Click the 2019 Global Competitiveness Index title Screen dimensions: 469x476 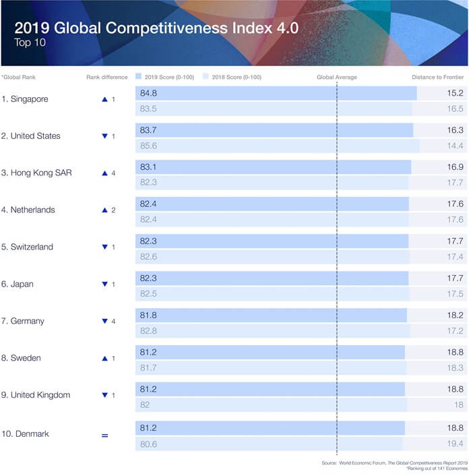click(x=156, y=28)
